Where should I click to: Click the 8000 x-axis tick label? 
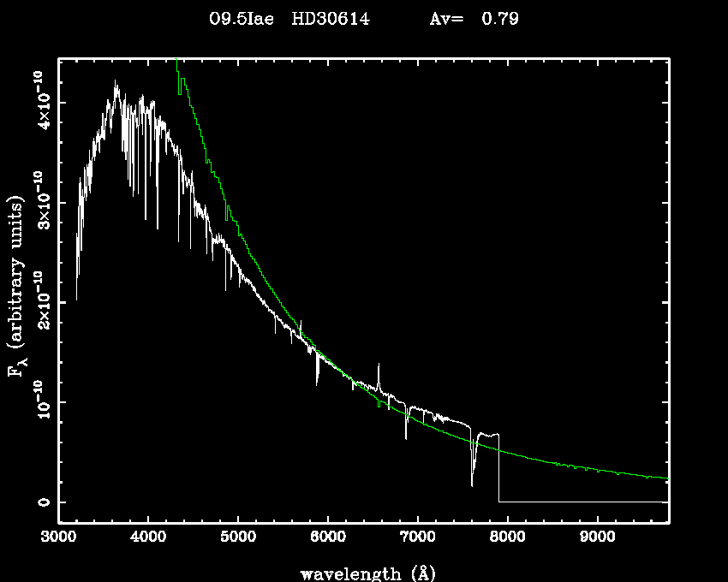507,538
